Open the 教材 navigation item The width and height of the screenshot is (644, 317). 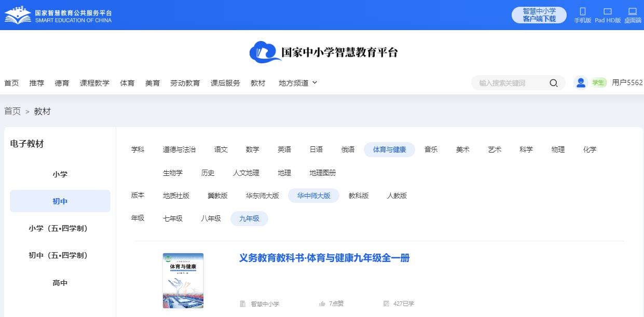(258, 83)
